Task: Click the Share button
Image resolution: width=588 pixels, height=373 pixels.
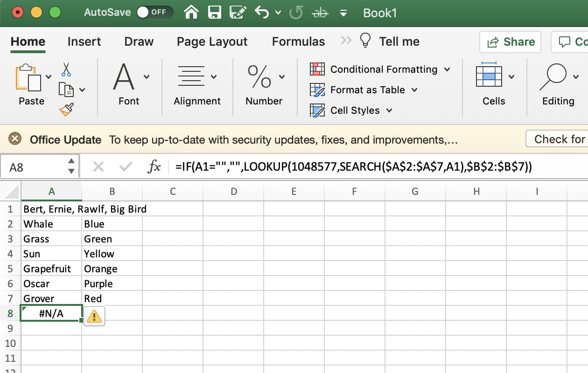Action: pyautogui.click(x=510, y=42)
